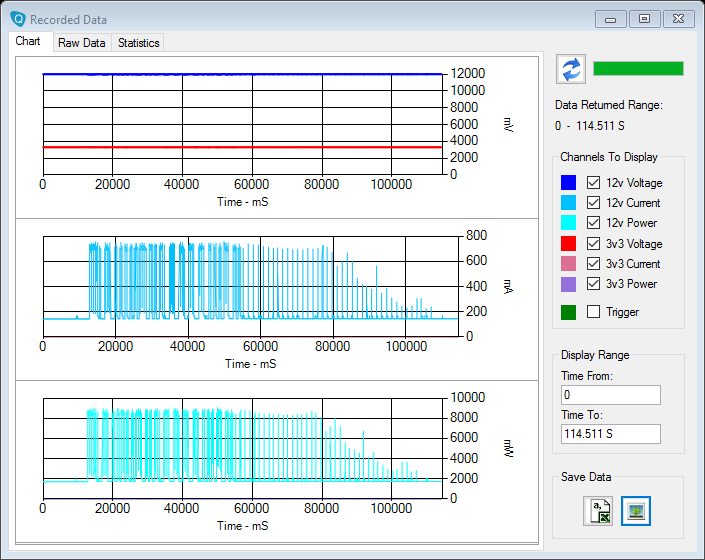The image size is (705, 560).
Task: Click the application icon in title bar
Action: (17, 19)
